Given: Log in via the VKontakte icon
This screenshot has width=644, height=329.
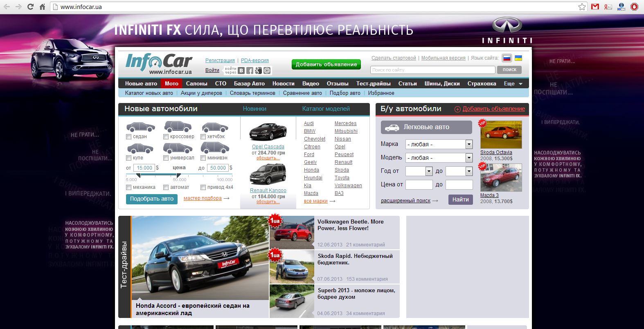Looking at the screenshot, I should (x=241, y=71).
